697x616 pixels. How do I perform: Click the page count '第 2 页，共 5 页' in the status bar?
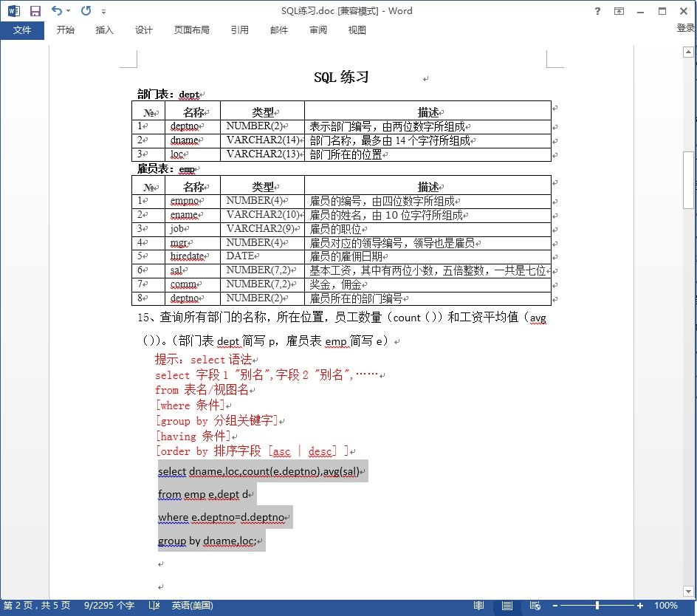click(x=37, y=606)
